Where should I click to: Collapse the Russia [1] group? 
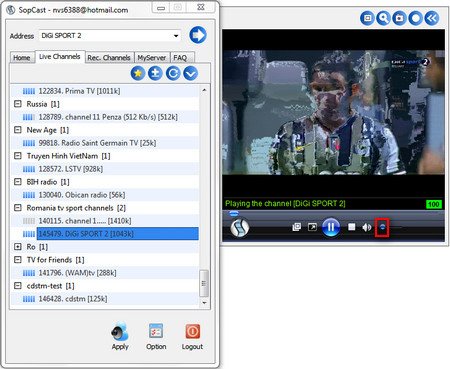(x=18, y=104)
